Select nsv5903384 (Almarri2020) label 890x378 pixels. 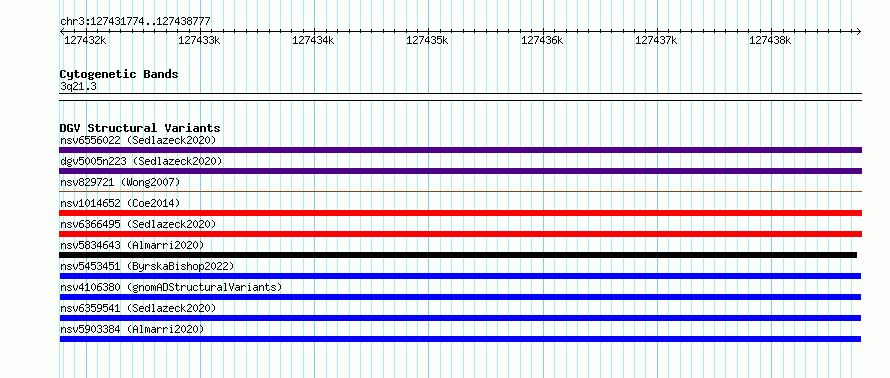pyautogui.click(x=132, y=329)
